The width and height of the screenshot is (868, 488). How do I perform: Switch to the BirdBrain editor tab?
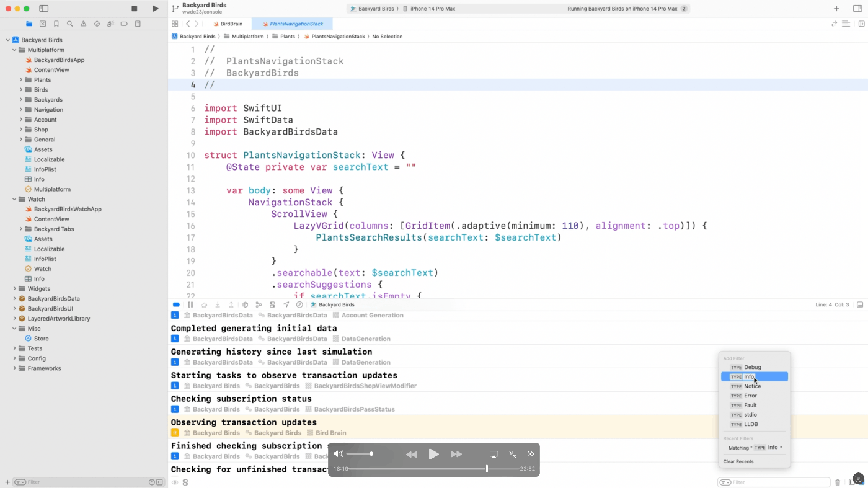227,24
